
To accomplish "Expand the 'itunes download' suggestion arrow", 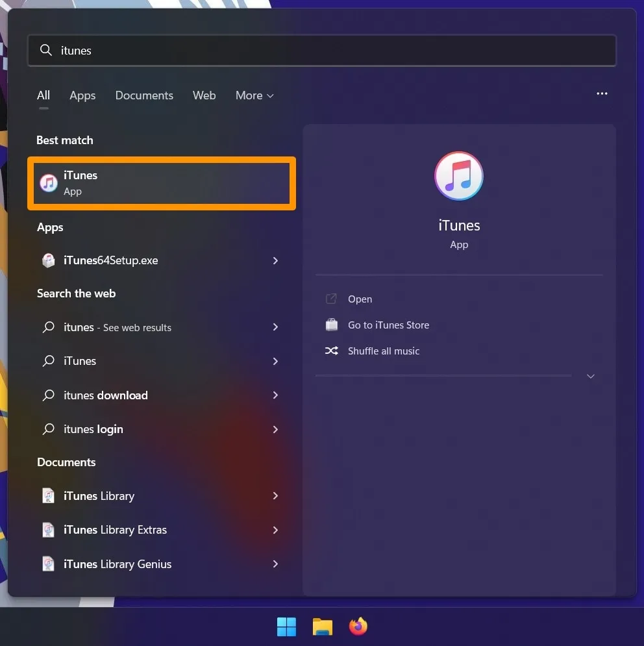I will [275, 395].
